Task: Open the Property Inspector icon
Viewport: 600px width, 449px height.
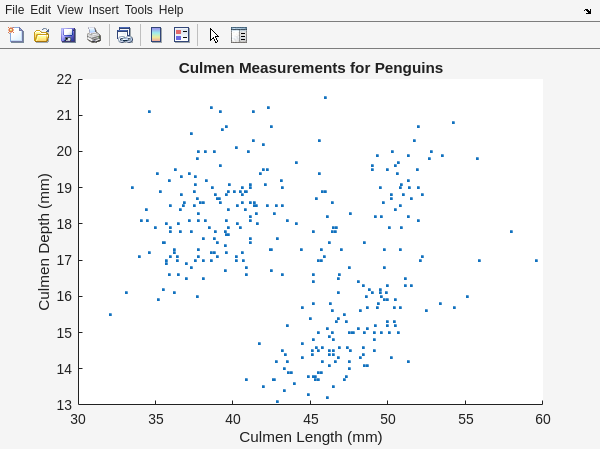Action: pyautogui.click(x=239, y=35)
